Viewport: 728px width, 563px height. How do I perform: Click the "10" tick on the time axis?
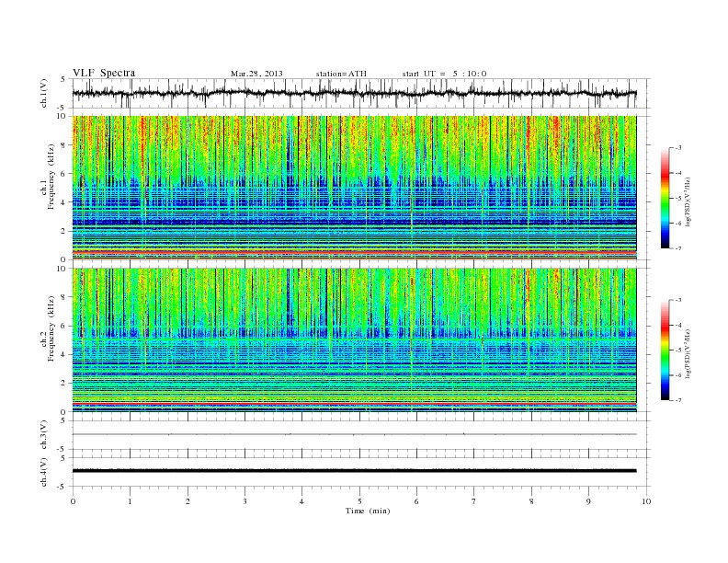click(x=646, y=501)
